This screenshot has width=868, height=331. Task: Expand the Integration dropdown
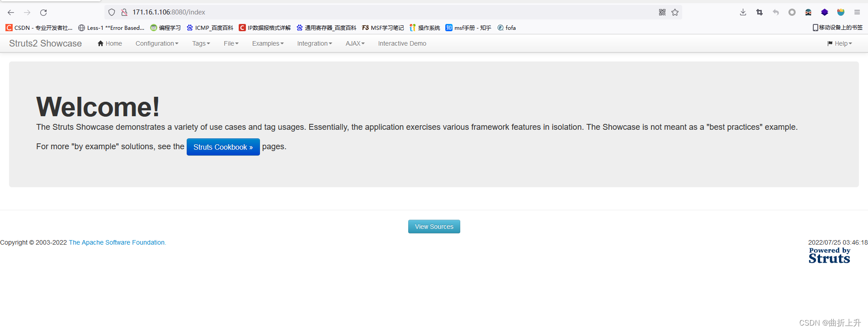pos(314,43)
